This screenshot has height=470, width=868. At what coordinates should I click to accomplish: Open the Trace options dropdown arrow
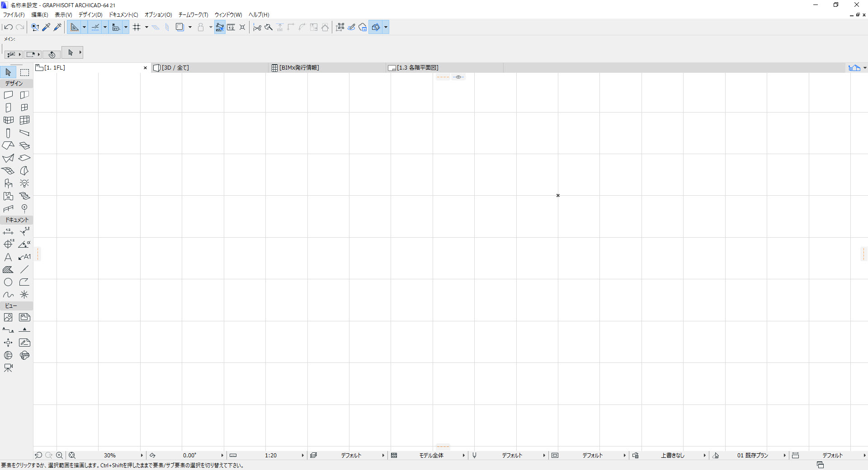coord(190,27)
